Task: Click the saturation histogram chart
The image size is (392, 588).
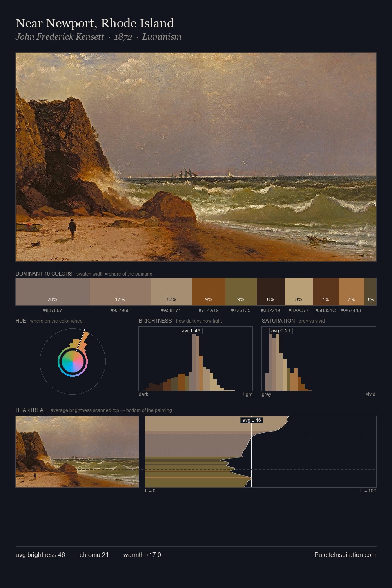Action: coord(319,359)
